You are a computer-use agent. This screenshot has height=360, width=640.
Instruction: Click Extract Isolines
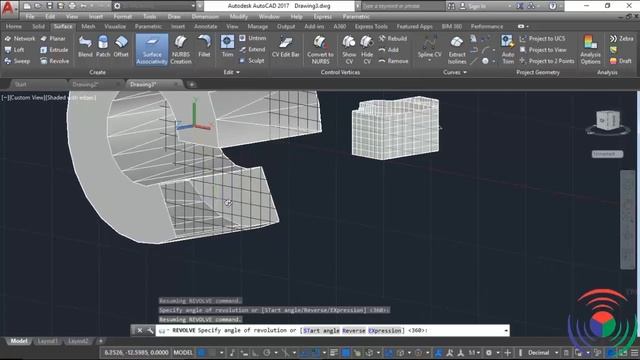(x=457, y=50)
